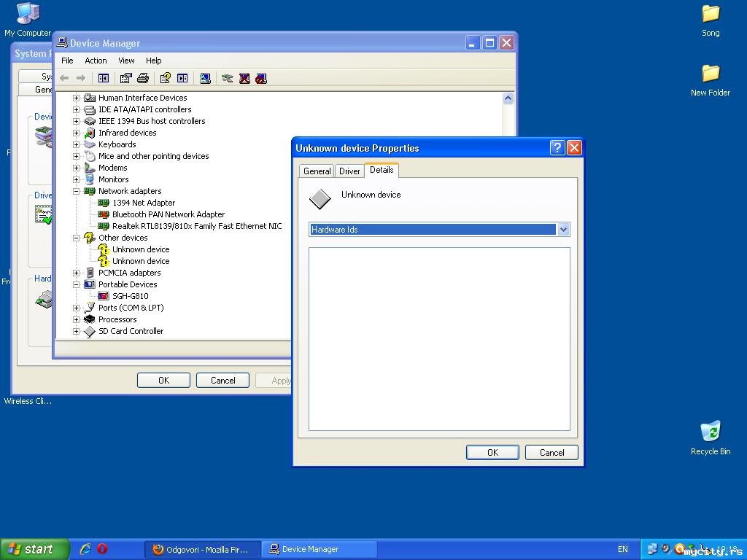The width and height of the screenshot is (747, 560).
Task: Click Show/Hide Console Tree icon
Action: coord(104,78)
